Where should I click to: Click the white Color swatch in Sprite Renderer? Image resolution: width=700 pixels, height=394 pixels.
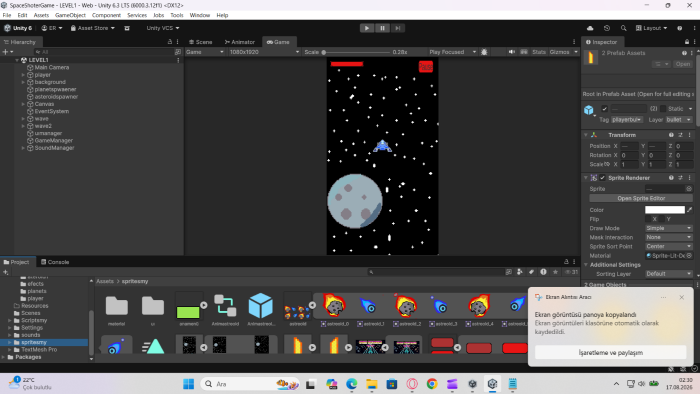tap(664, 210)
